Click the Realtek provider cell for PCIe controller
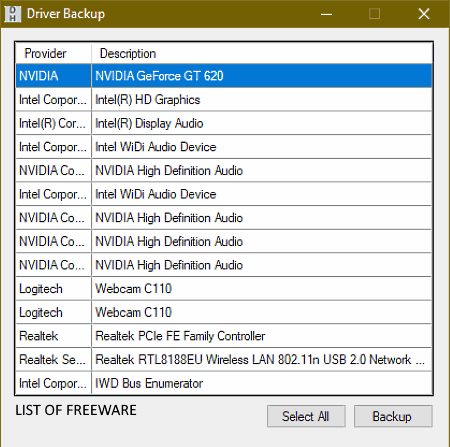The width and height of the screenshot is (450, 447). pyautogui.click(x=53, y=336)
